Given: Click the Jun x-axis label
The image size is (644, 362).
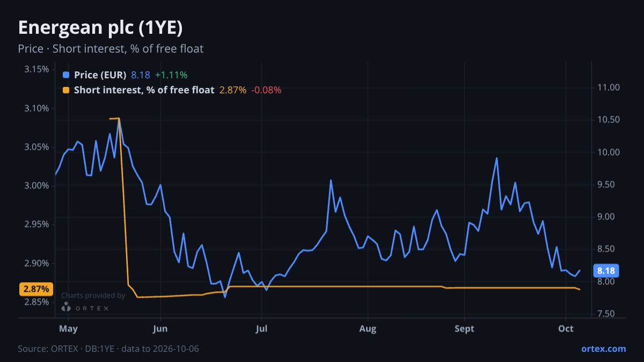Looking at the screenshot, I should (x=160, y=329).
